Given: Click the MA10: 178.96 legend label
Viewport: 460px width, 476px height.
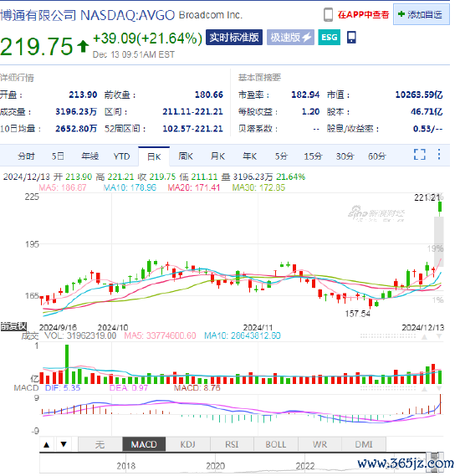Looking at the screenshot, I should tap(130, 187).
